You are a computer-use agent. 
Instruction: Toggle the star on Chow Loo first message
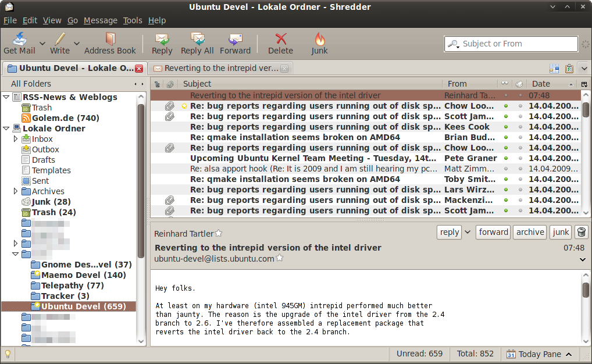click(x=184, y=106)
